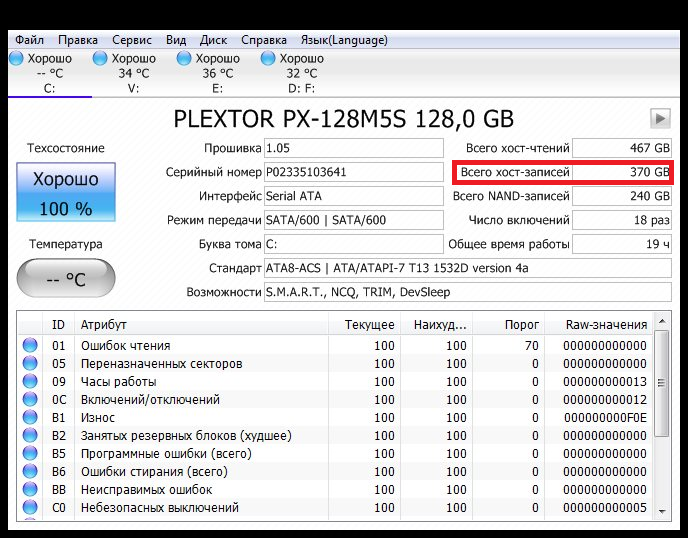The image size is (688, 538).
Task: Click the Возможности field with S.M.A.R.T., NCQ
Action: (468, 292)
